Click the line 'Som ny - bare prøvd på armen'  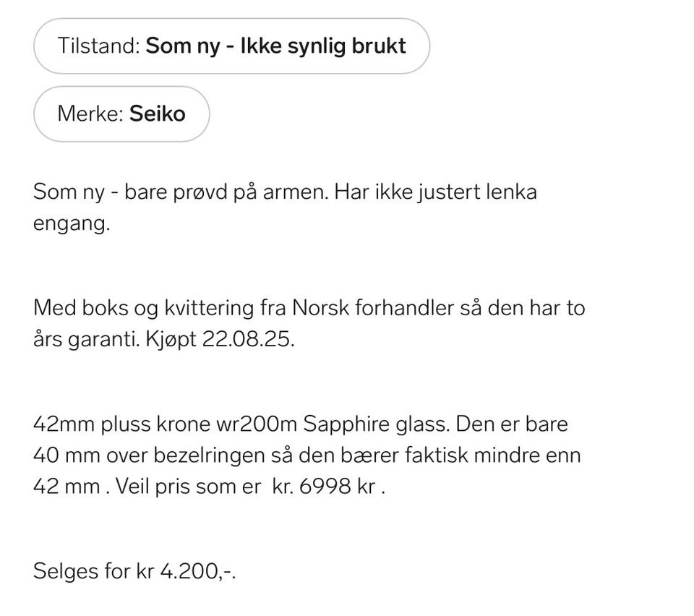tap(179, 193)
